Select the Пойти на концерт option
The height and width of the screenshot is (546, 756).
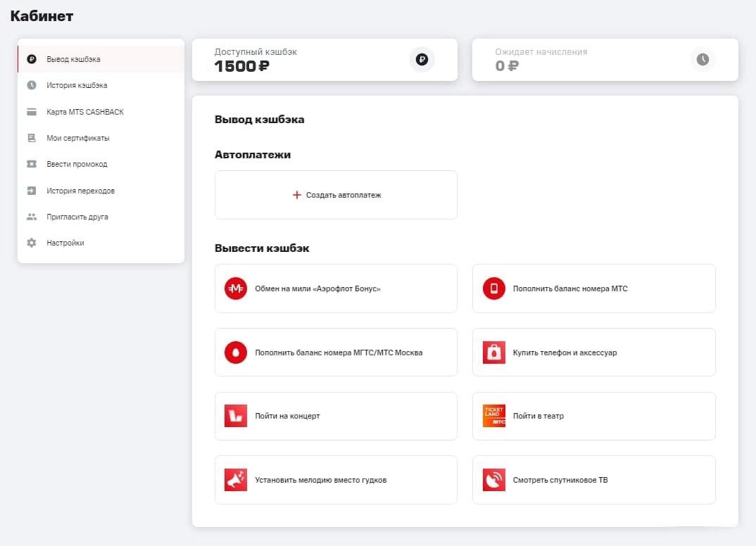[x=336, y=416]
